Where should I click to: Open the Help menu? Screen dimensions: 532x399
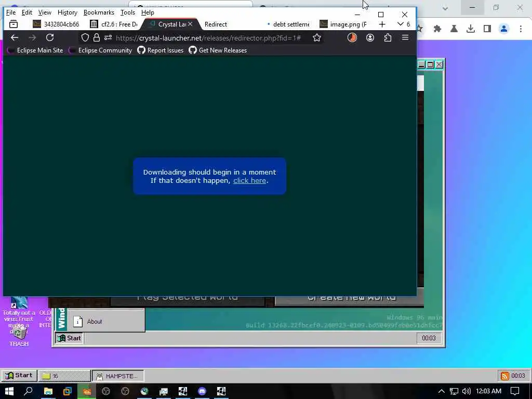tap(148, 12)
